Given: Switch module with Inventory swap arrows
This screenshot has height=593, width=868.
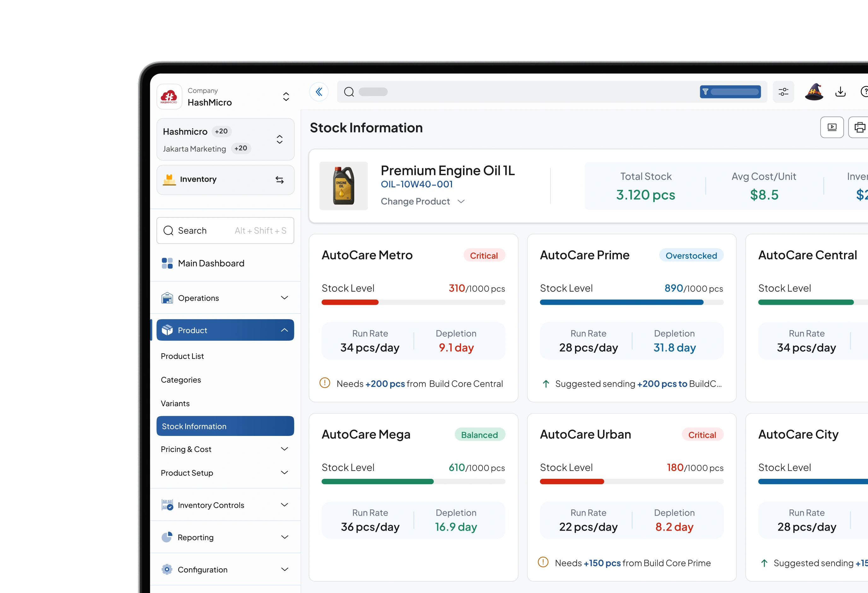Looking at the screenshot, I should click(x=279, y=180).
